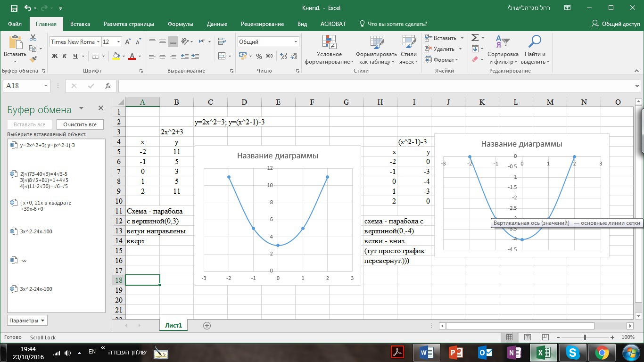Decrease the font size
Image resolution: width=644 pixels, height=362 pixels.
tap(138, 42)
